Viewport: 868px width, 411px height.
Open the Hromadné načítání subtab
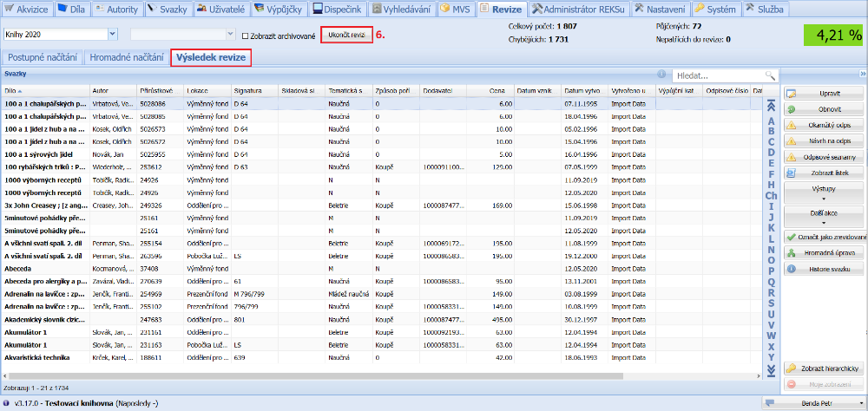125,58
